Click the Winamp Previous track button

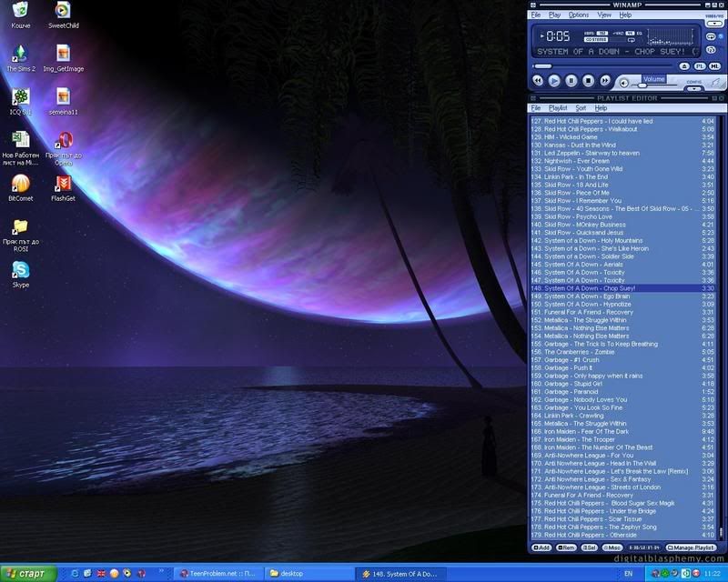[538, 81]
